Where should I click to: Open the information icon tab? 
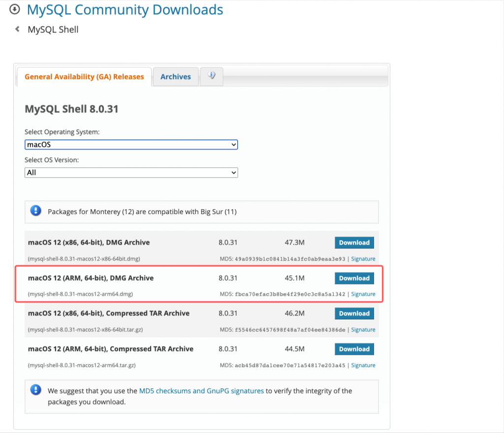point(212,76)
